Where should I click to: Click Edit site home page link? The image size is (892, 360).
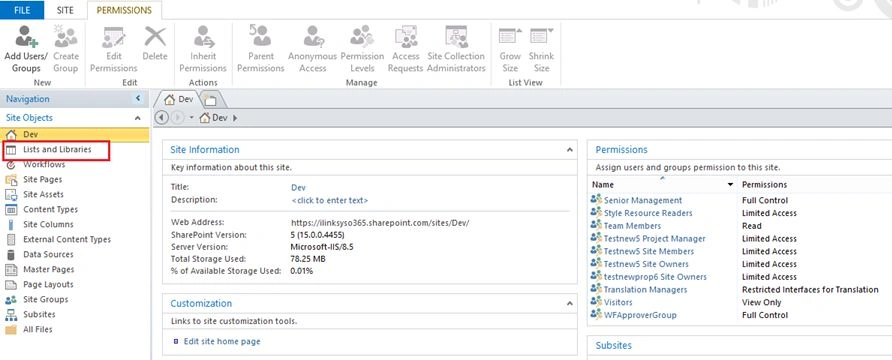pos(222,341)
